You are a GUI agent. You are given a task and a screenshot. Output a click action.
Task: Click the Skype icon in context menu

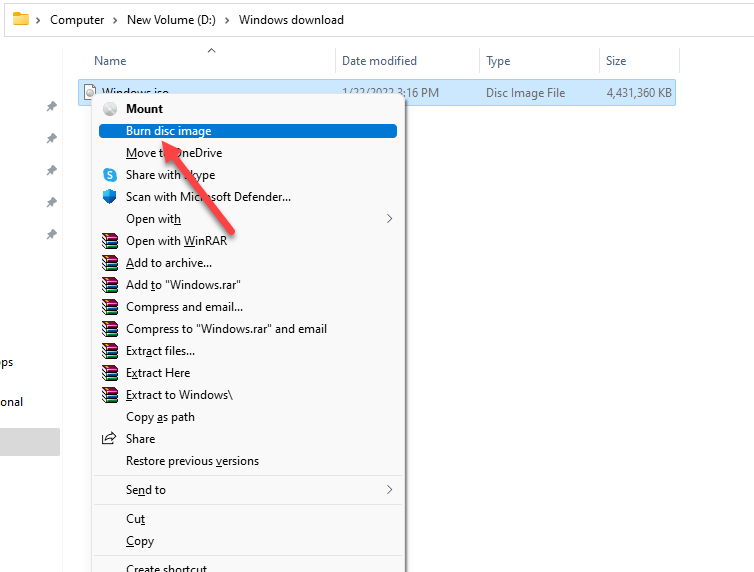point(110,175)
